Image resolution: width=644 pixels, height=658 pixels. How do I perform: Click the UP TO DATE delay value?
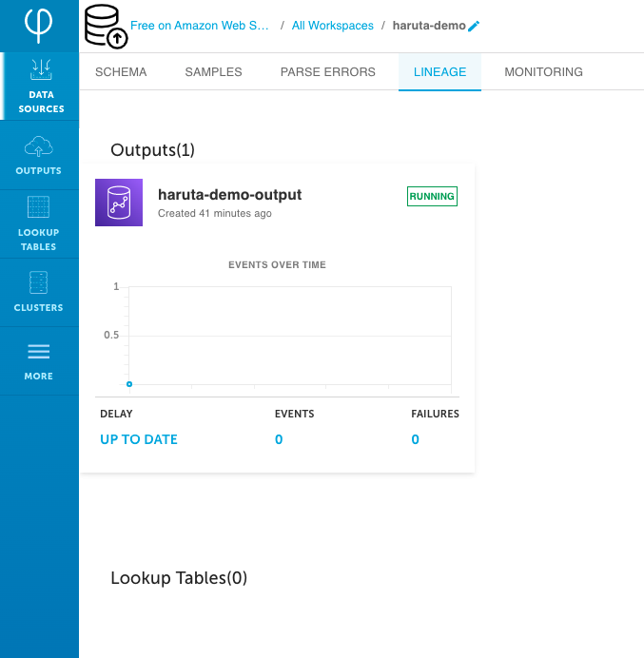click(x=139, y=439)
